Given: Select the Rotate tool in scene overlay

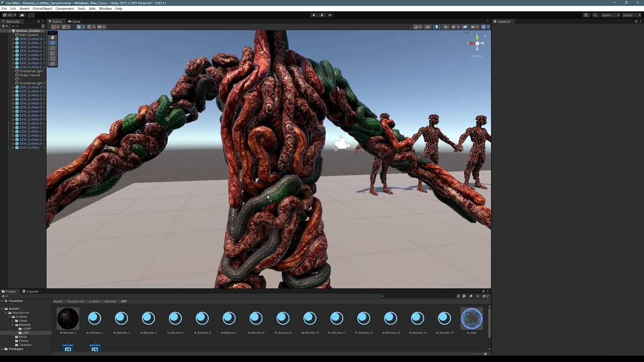Looking at the screenshot, I should tap(52, 48).
